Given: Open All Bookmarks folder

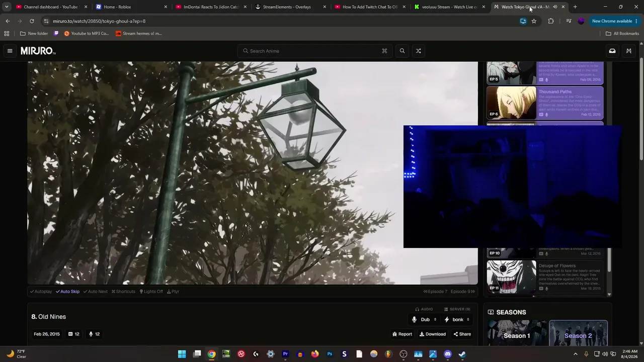Looking at the screenshot, I should click(x=622, y=34).
